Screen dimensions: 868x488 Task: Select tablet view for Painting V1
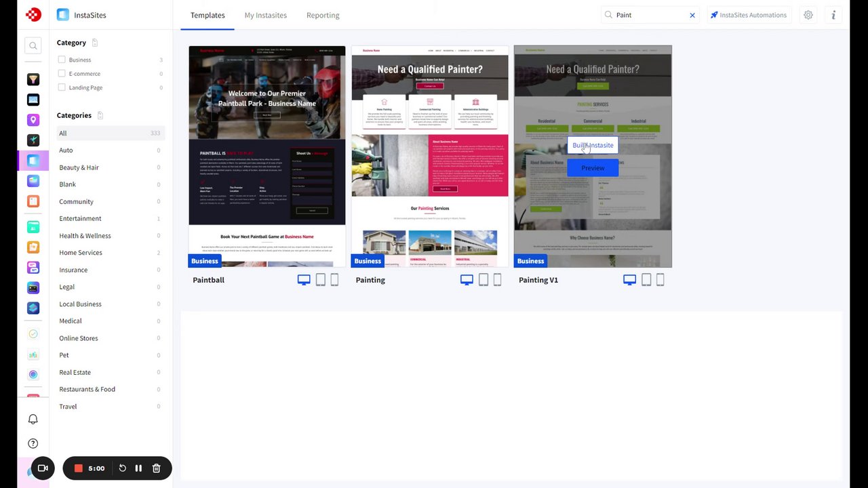(x=646, y=280)
